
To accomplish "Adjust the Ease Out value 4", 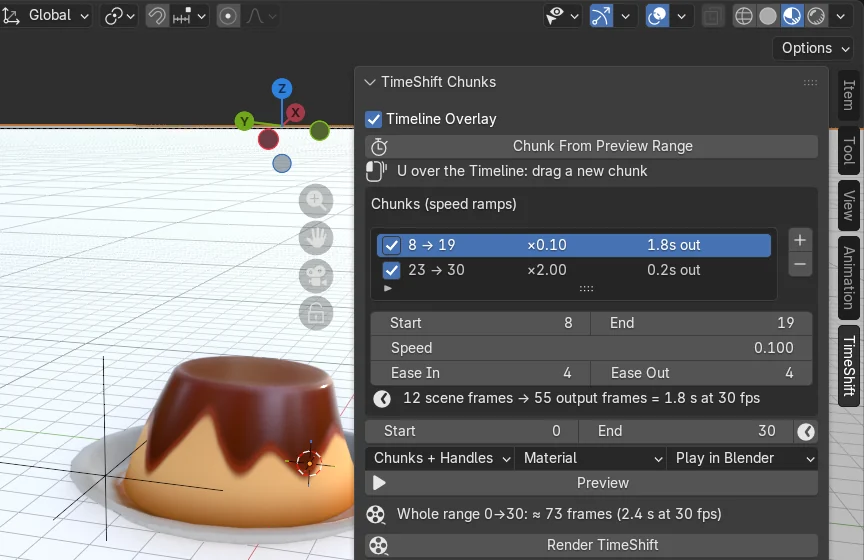I will click(701, 373).
